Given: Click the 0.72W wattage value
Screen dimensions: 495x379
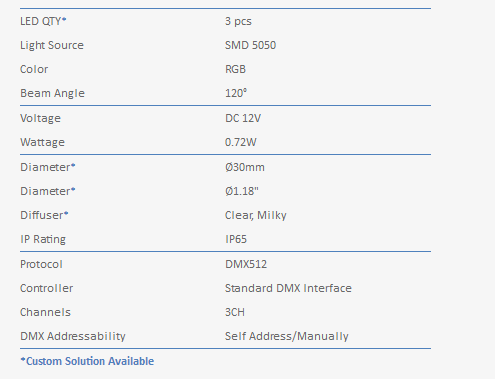Looking at the screenshot, I should (x=241, y=142).
